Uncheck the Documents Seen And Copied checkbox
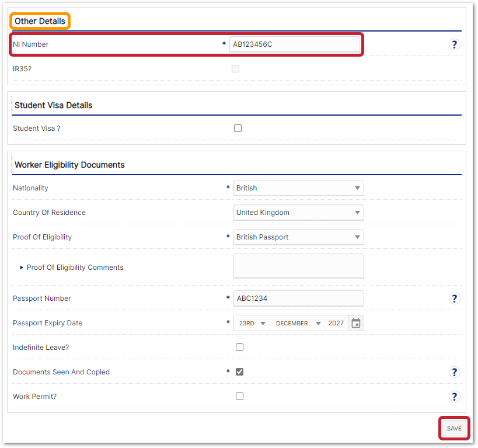Image resolution: width=478 pixels, height=448 pixels. click(239, 372)
